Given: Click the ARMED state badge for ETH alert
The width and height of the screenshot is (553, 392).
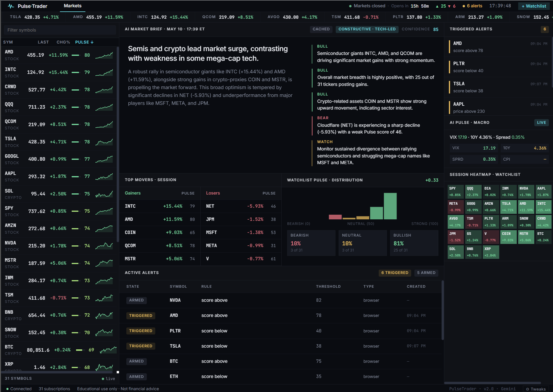Looking at the screenshot, I should [137, 377].
